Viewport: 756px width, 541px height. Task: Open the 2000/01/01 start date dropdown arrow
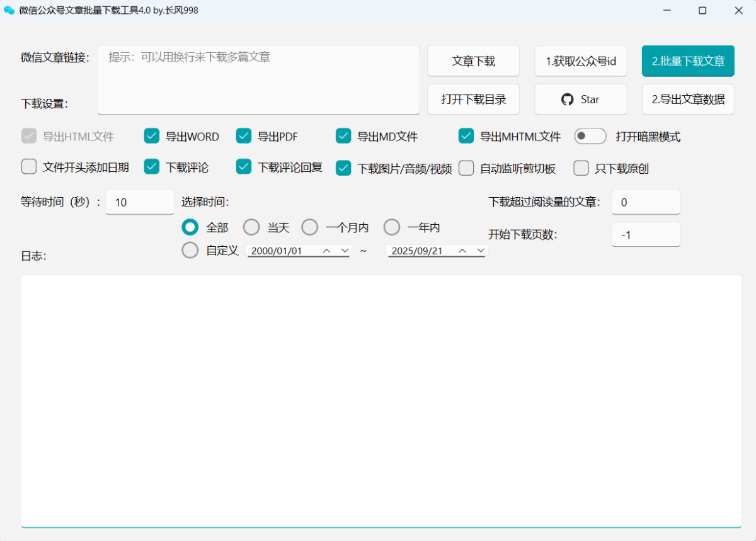click(x=345, y=251)
